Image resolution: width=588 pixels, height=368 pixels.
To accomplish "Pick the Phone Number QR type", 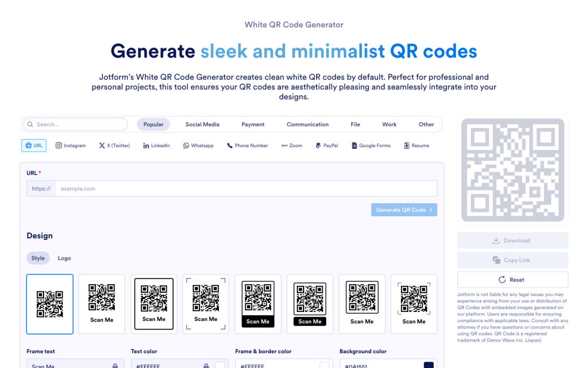I will [248, 146].
